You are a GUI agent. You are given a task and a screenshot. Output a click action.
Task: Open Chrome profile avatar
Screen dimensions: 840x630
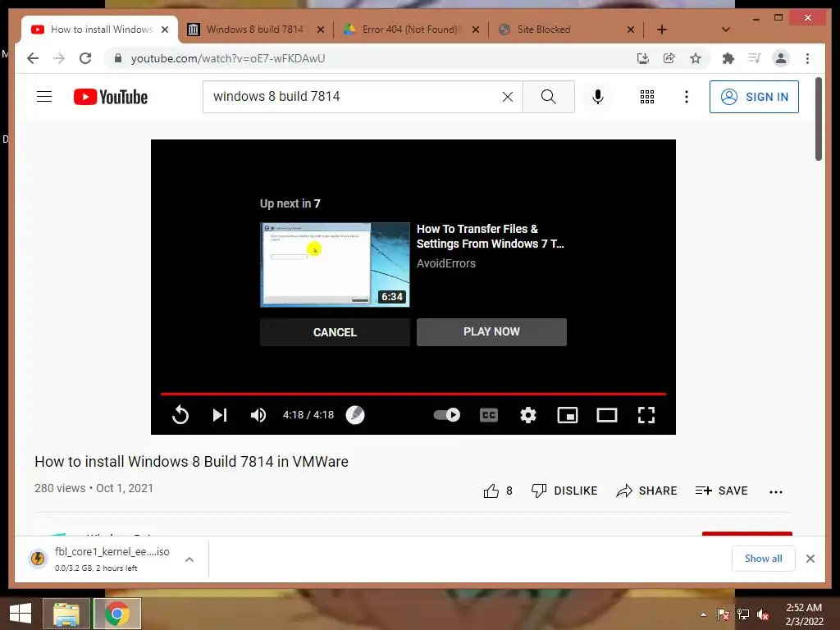coord(781,58)
